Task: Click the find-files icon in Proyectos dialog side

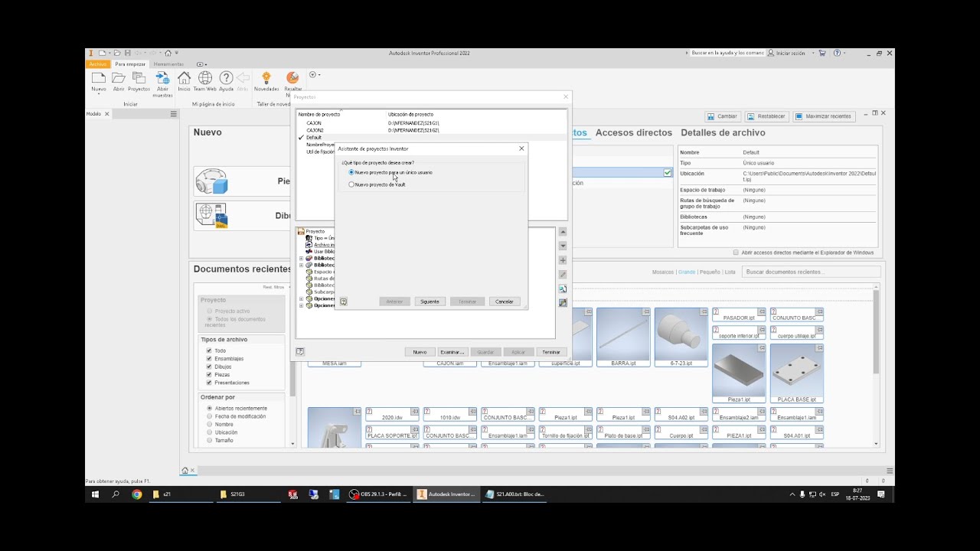Action: click(x=563, y=289)
